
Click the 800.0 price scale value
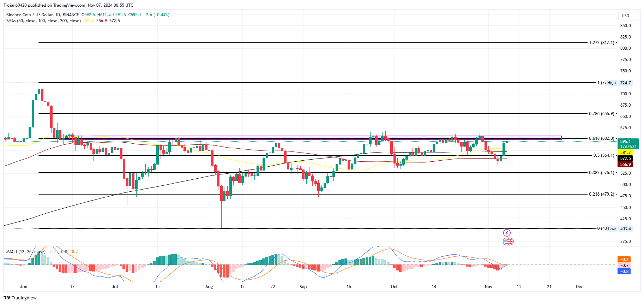tap(625, 48)
